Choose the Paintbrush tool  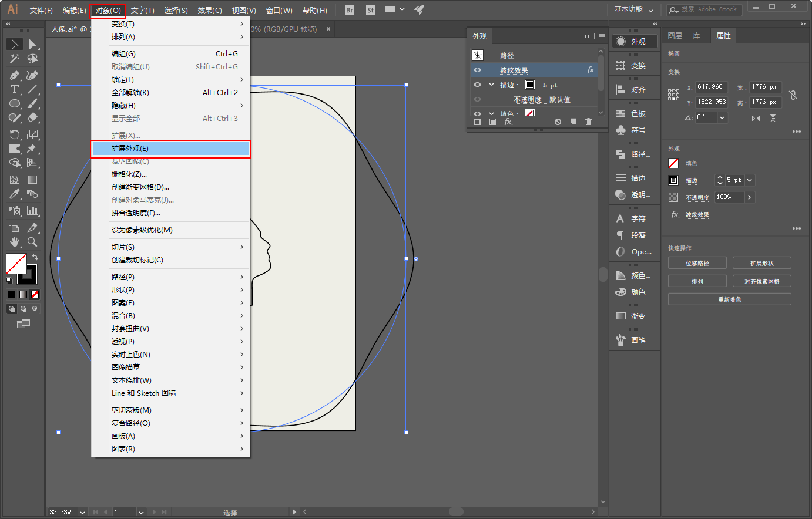[x=33, y=103]
